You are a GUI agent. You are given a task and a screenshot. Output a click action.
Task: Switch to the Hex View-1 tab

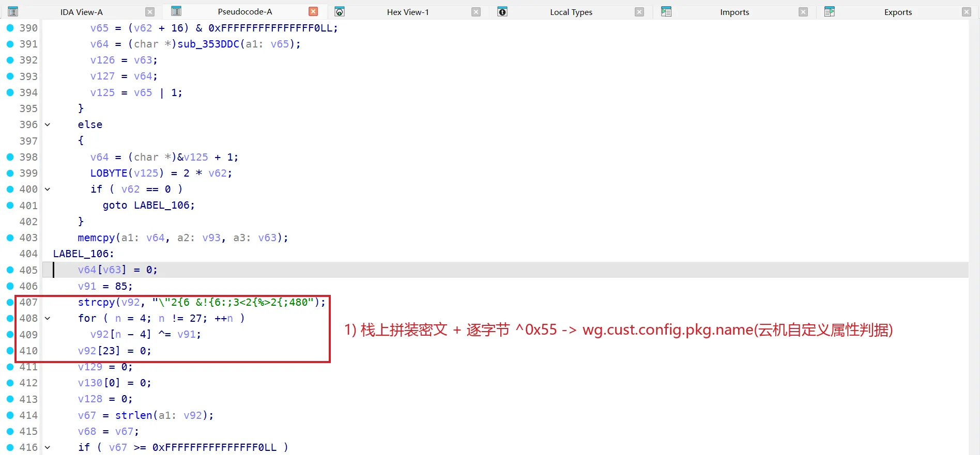tap(408, 12)
